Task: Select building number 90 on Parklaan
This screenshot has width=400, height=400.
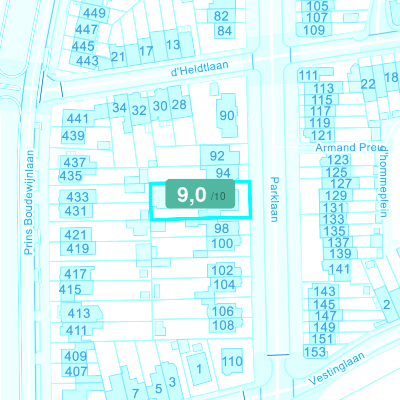Action: pos(227,116)
